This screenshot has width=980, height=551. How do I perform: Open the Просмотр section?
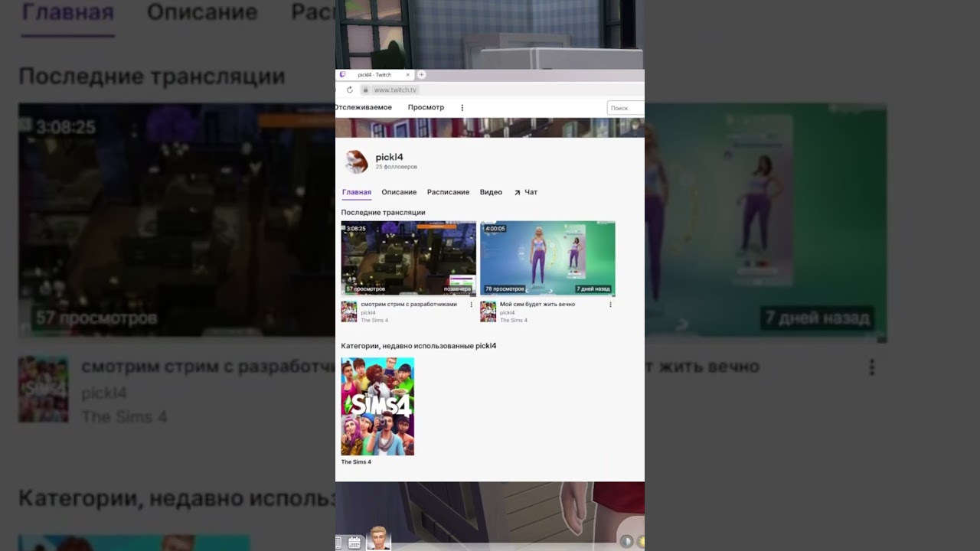coord(426,108)
